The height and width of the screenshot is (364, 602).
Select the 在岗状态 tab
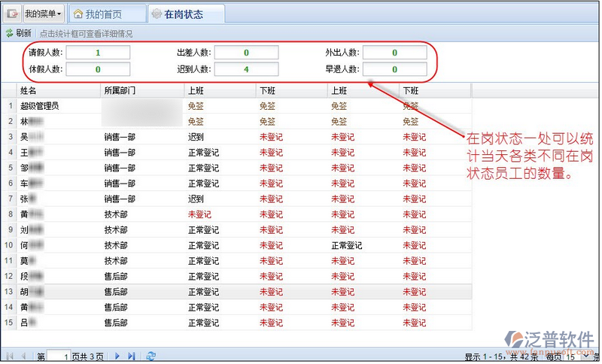pyautogui.click(x=186, y=14)
